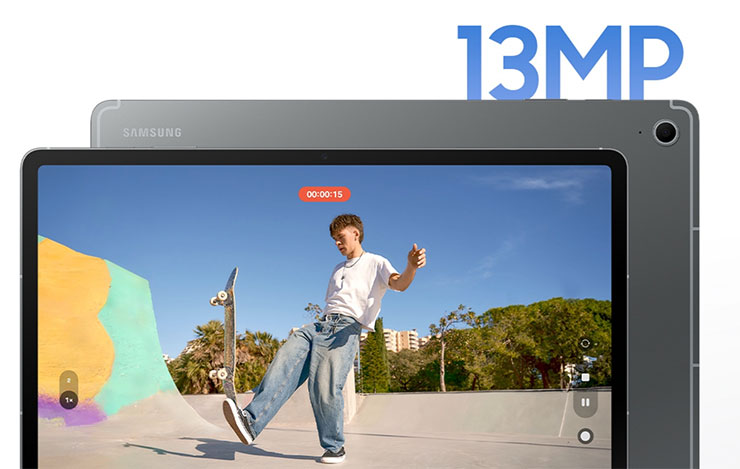Pause the video recording
This screenshot has height=469, width=740.
tap(586, 404)
